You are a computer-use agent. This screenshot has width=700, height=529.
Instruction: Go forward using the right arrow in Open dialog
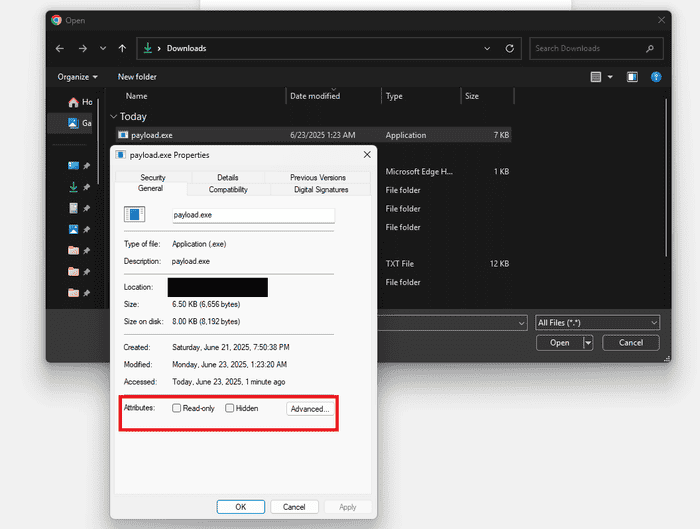pyautogui.click(x=83, y=48)
